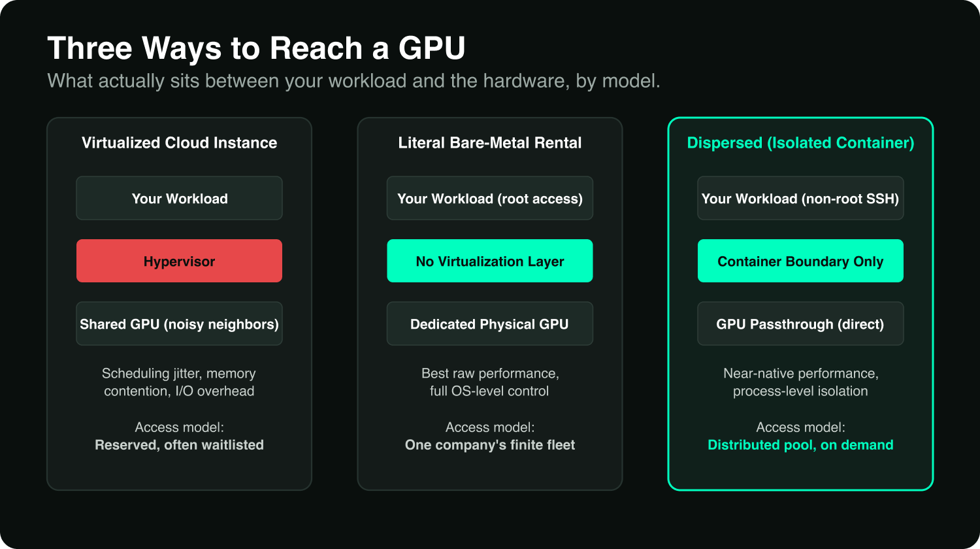Select the plain 'Your Workload' box

(x=179, y=198)
